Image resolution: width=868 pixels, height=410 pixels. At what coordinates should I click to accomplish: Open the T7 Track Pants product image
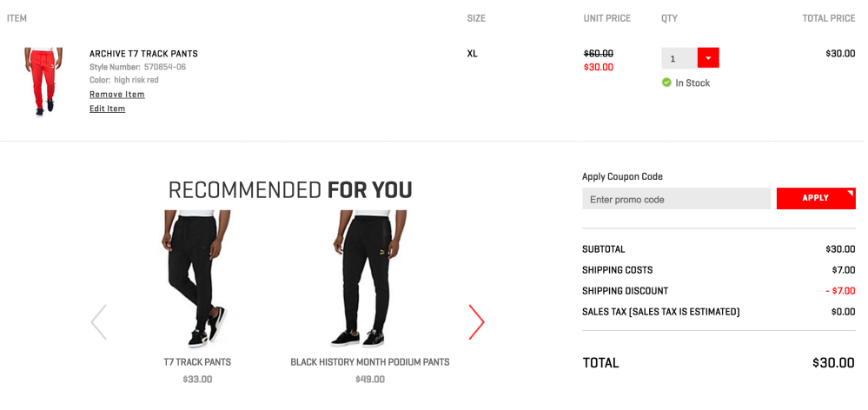pos(197,278)
